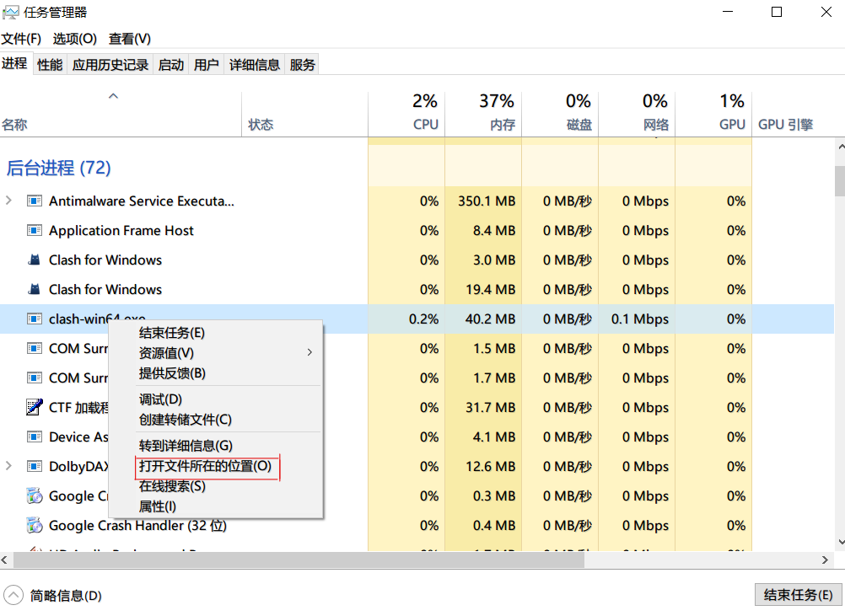The width and height of the screenshot is (845, 616).
Task: Click the first Clash for Windows cat icon
Action: [35, 260]
